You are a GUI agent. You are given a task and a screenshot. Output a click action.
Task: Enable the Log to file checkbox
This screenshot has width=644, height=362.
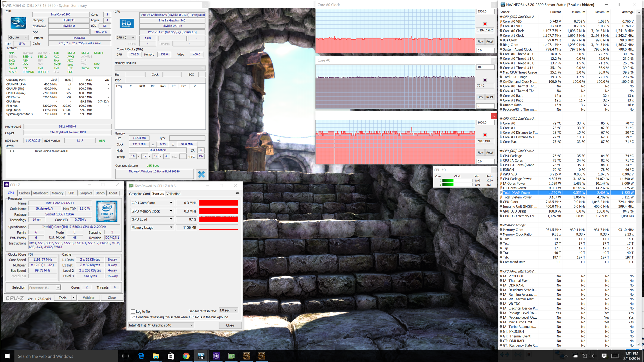click(133, 311)
